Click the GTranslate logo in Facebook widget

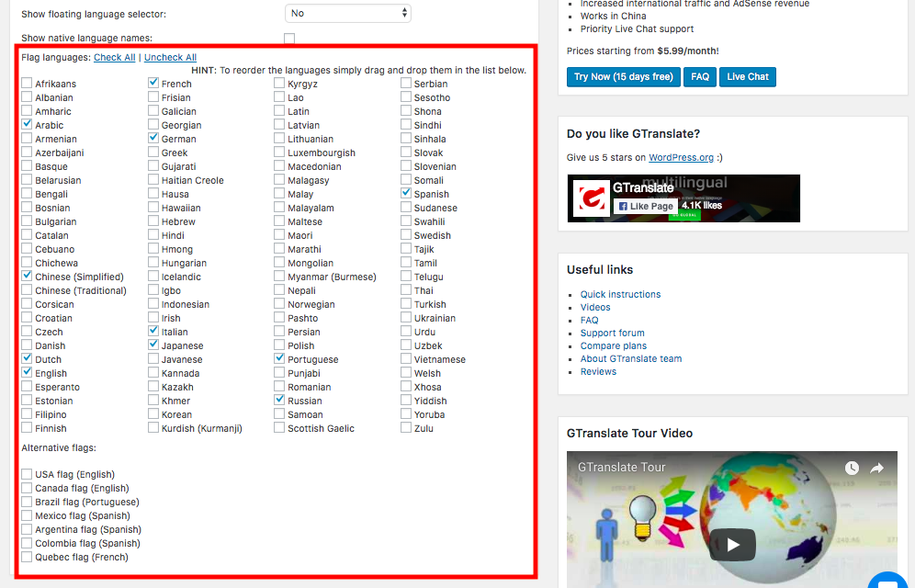pyautogui.click(x=592, y=198)
